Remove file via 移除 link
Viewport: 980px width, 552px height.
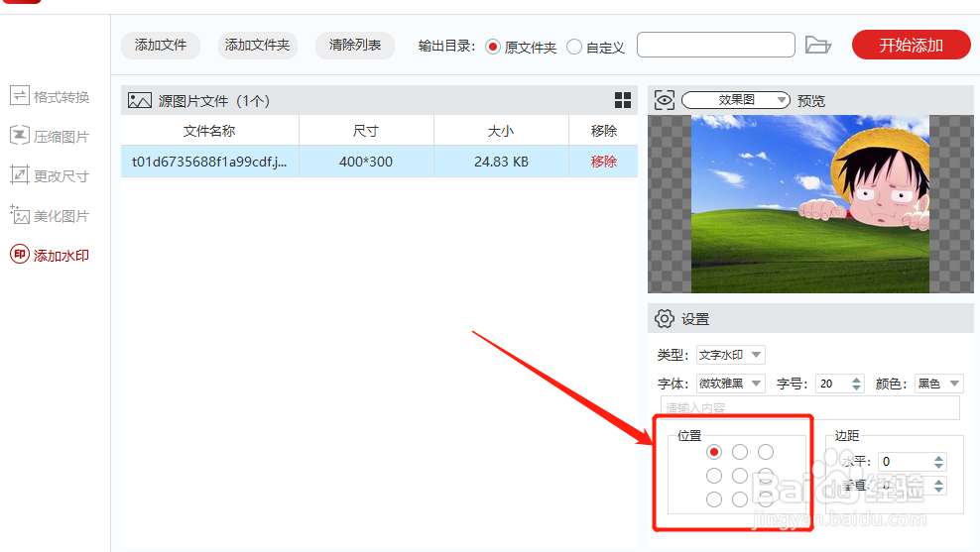(x=604, y=162)
